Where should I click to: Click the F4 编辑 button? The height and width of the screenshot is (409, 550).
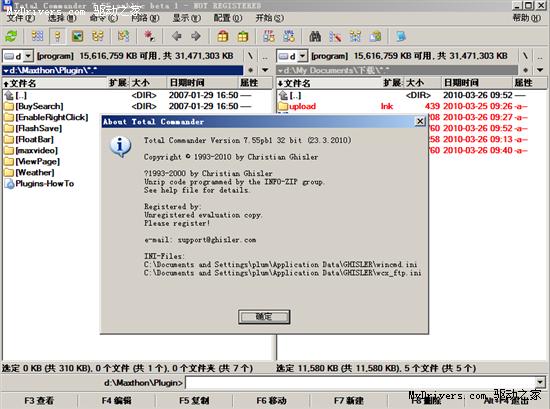pyautogui.click(x=116, y=400)
